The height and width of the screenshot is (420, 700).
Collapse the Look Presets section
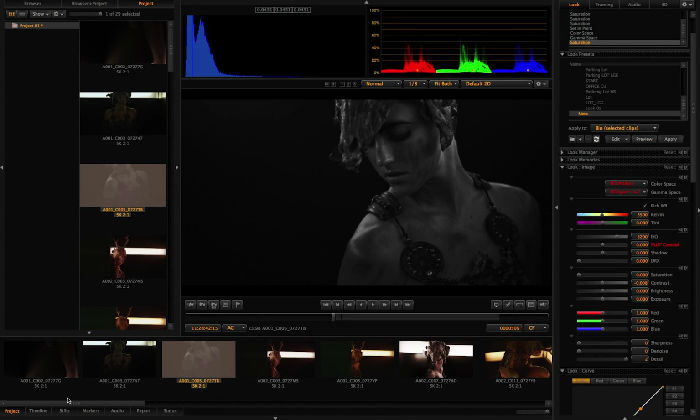562,54
